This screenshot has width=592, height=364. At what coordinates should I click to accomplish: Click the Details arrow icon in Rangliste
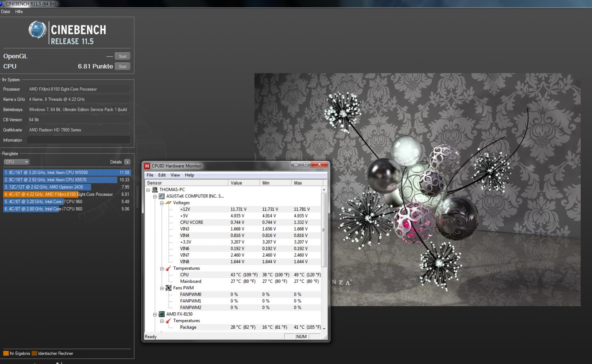127,162
